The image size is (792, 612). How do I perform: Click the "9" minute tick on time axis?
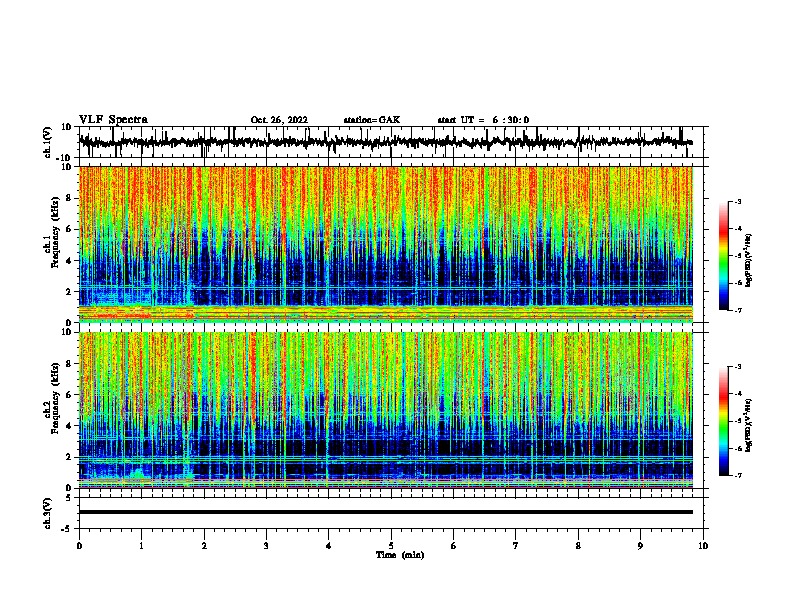(640, 546)
